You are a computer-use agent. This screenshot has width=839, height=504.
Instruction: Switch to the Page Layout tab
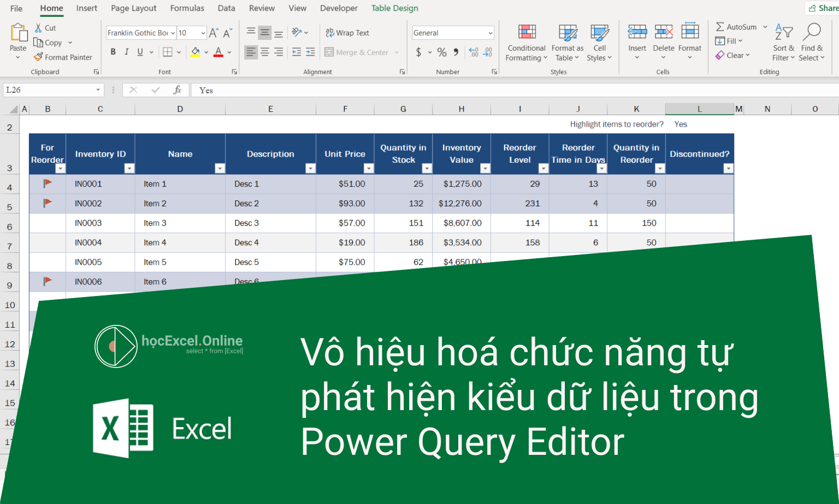point(133,8)
